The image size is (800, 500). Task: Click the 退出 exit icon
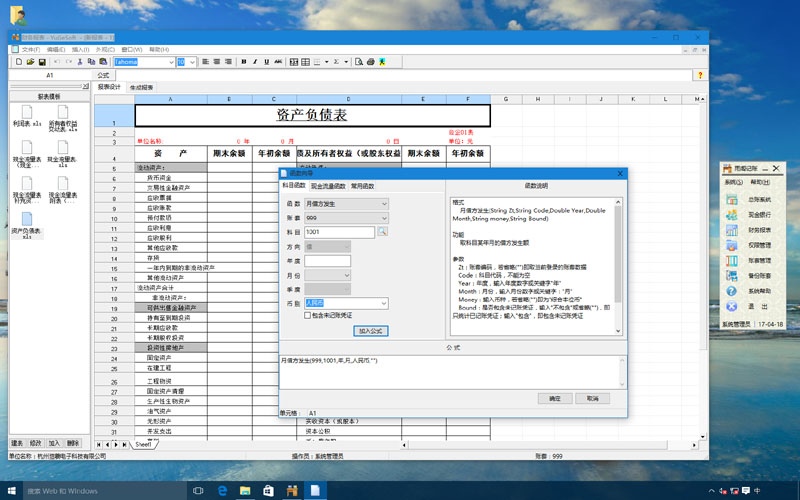click(x=732, y=306)
